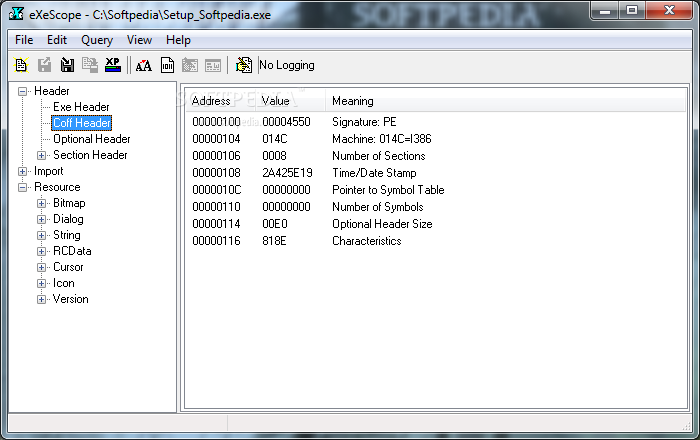Screen dimensions: 700x440
Task: Select the 'Number of Symbols' row
Action: [436, 207]
